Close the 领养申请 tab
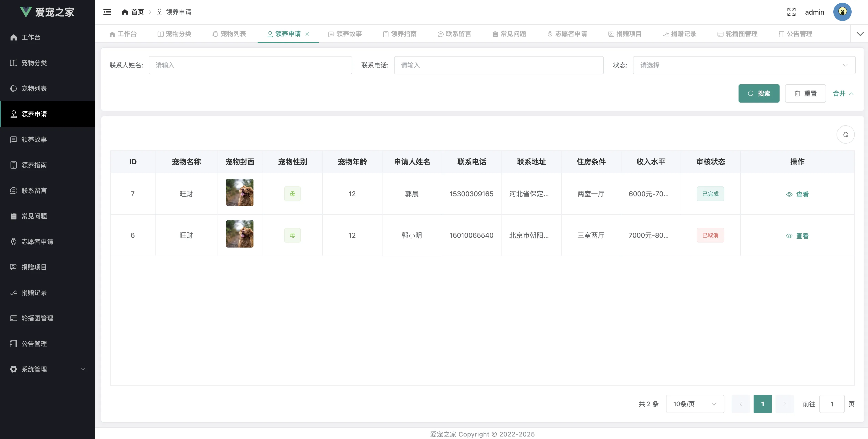 (307, 34)
